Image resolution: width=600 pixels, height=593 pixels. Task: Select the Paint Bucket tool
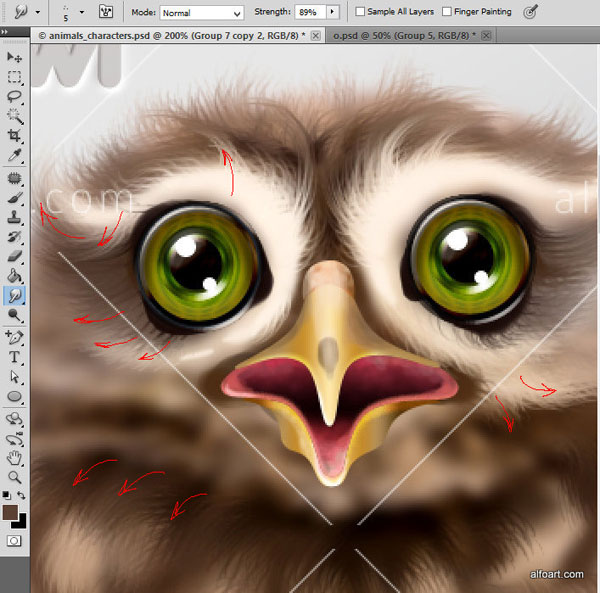15,276
